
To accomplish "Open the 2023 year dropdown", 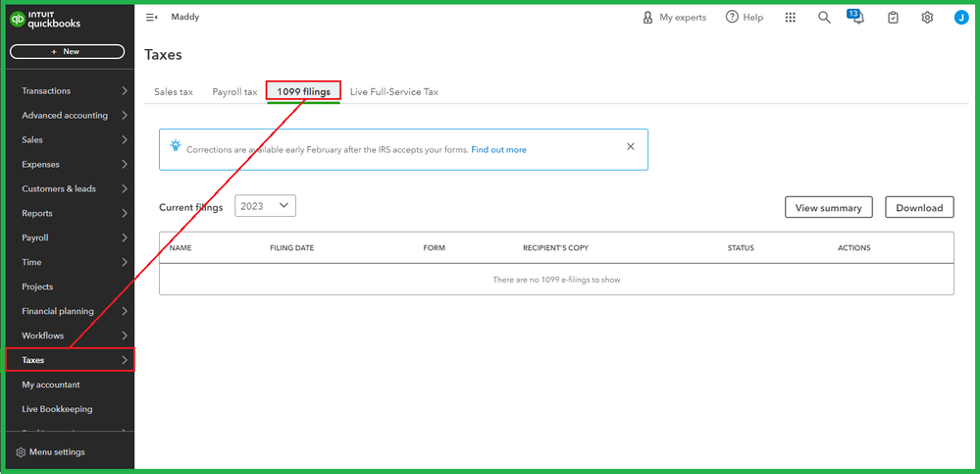I will click(x=265, y=206).
